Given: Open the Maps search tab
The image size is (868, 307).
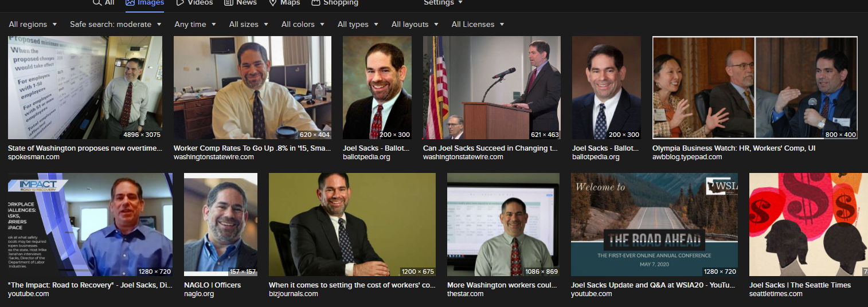Looking at the screenshot, I should (x=284, y=3).
